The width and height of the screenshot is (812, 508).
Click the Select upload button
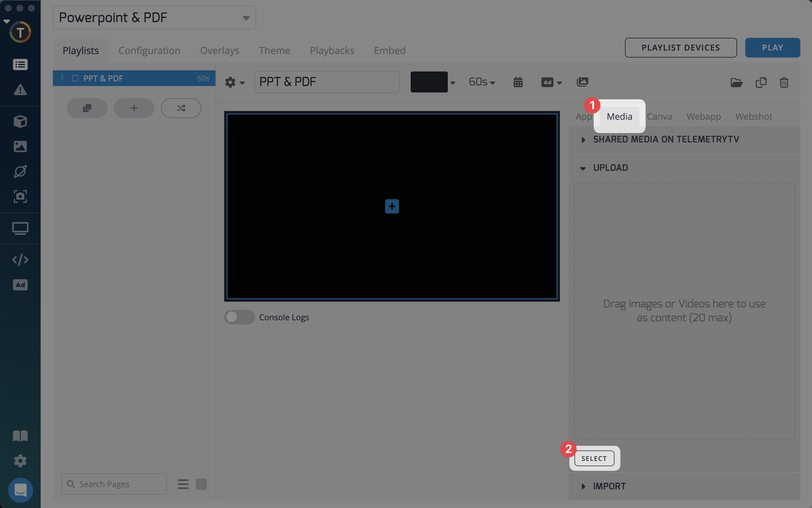click(x=594, y=459)
